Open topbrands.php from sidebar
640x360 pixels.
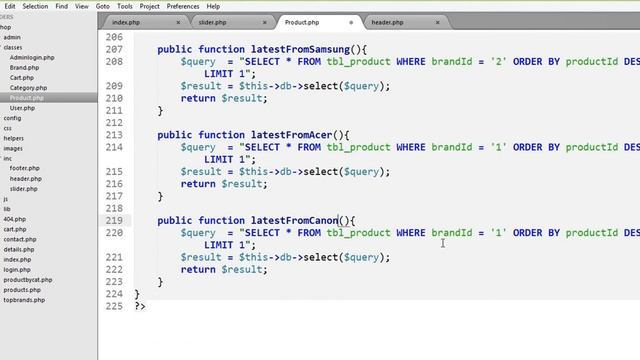coord(24,300)
